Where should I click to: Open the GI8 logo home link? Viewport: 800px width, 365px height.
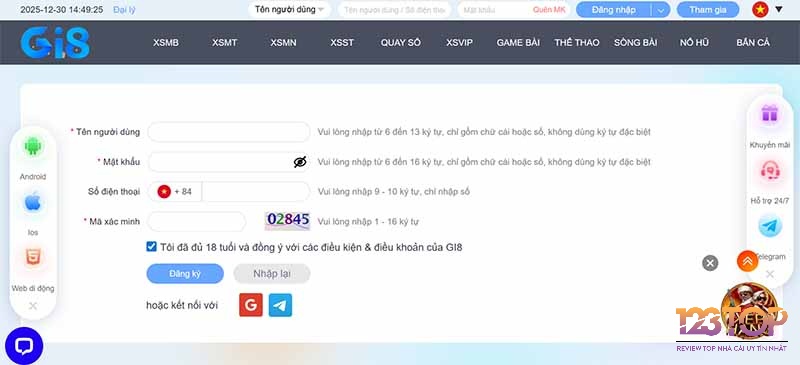(55, 43)
